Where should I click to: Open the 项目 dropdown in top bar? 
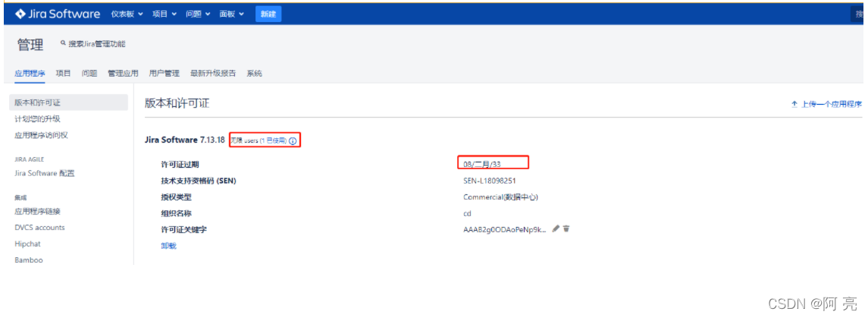[x=165, y=14]
